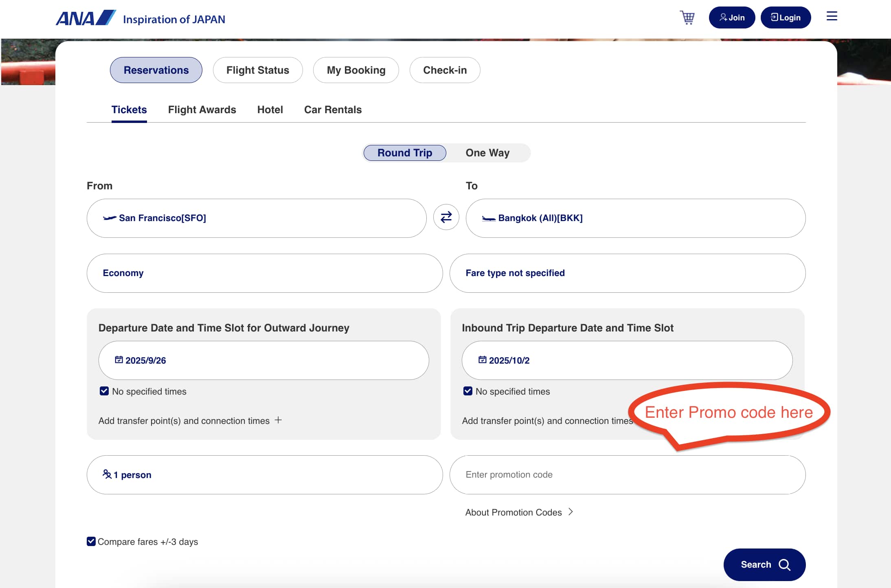Open the Fare type not specified dropdown
The image size is (891, 588).
627,273
